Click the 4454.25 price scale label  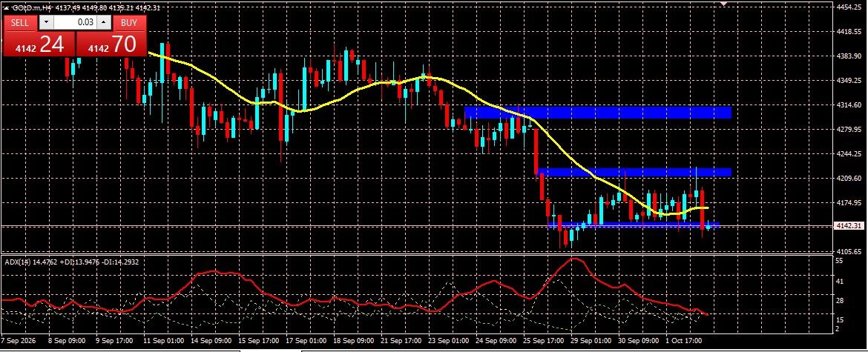tap(849, 7)
